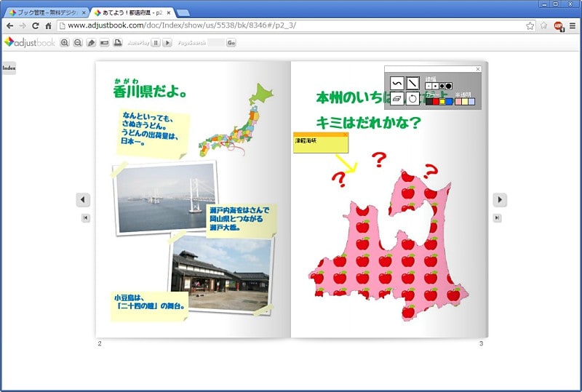Open the Chrome menu button

pos(573,25)
